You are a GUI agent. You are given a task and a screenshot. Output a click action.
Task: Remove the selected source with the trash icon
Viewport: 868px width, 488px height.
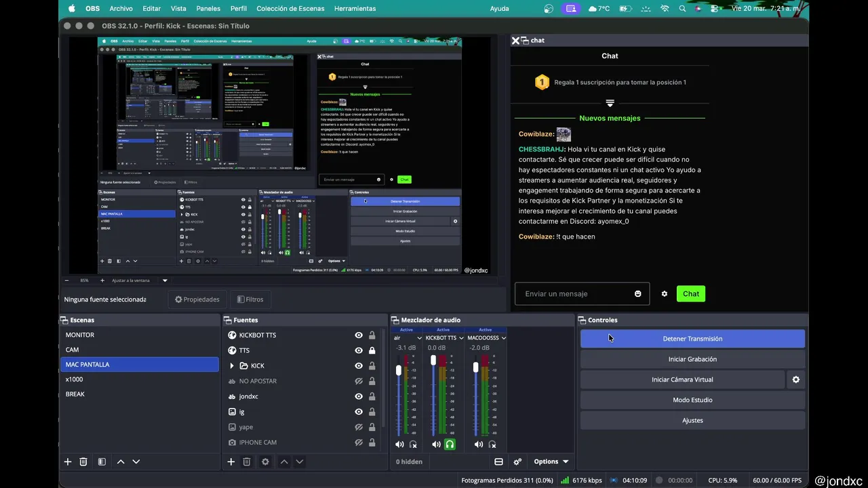(247, 462)
